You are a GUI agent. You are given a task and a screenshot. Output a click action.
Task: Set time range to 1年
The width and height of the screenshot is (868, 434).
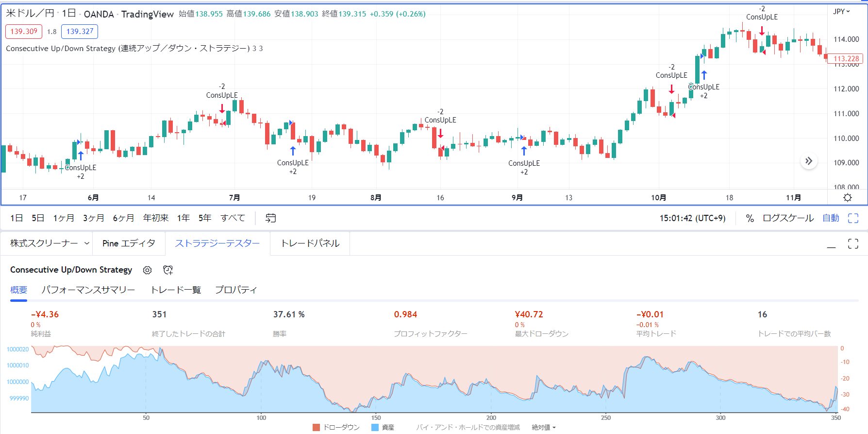[x=184, y=218]
